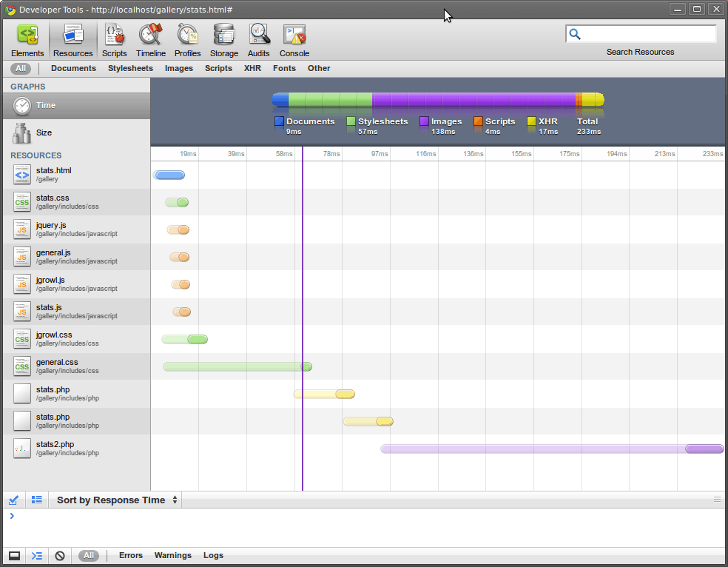Click the GRAPHS sidebar section header

28,87
